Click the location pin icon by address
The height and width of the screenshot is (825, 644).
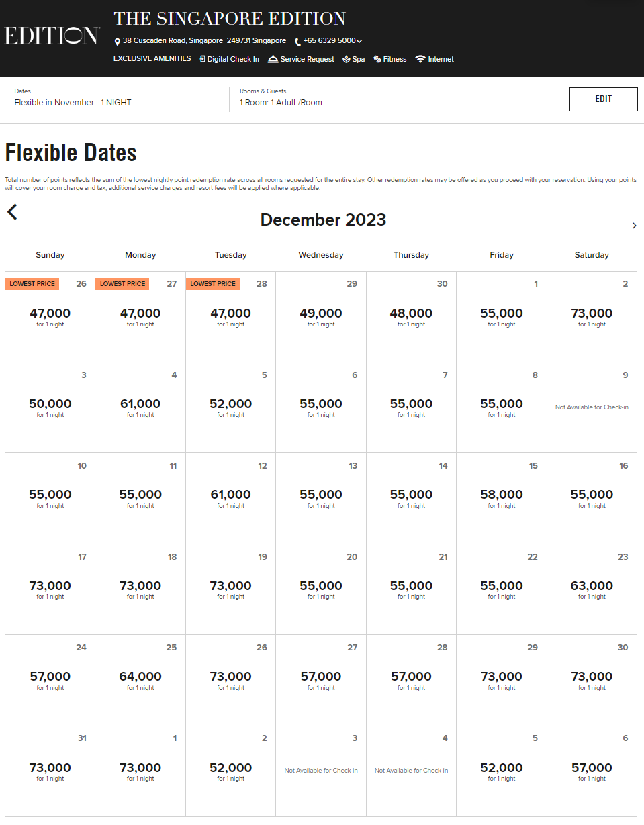tap(118, 42)
